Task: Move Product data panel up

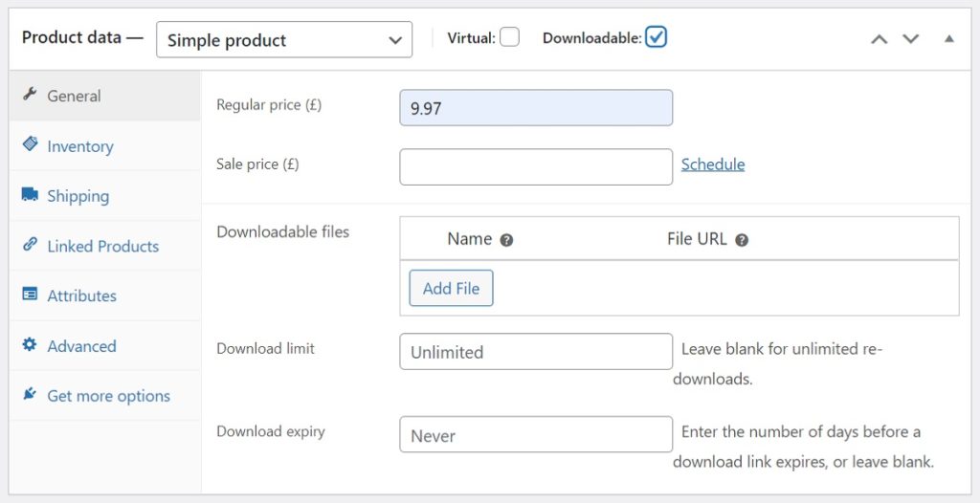Action: coord(880,39)
